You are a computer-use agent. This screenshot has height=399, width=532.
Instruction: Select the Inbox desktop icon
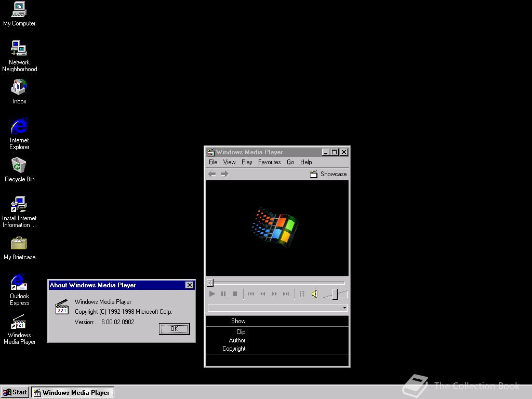click(x=19, y=91)
